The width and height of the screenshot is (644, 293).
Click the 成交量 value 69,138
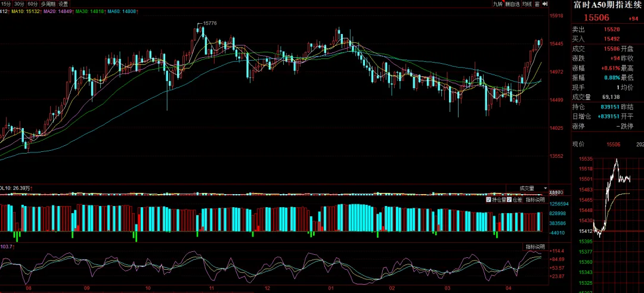[x=611, y=97]
